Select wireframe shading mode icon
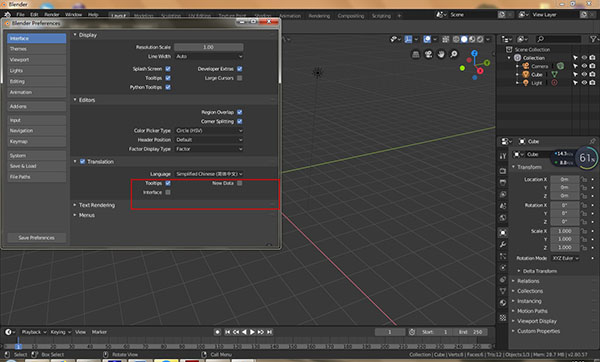This screenshot has width=600, height=362. tap(456, 39)
